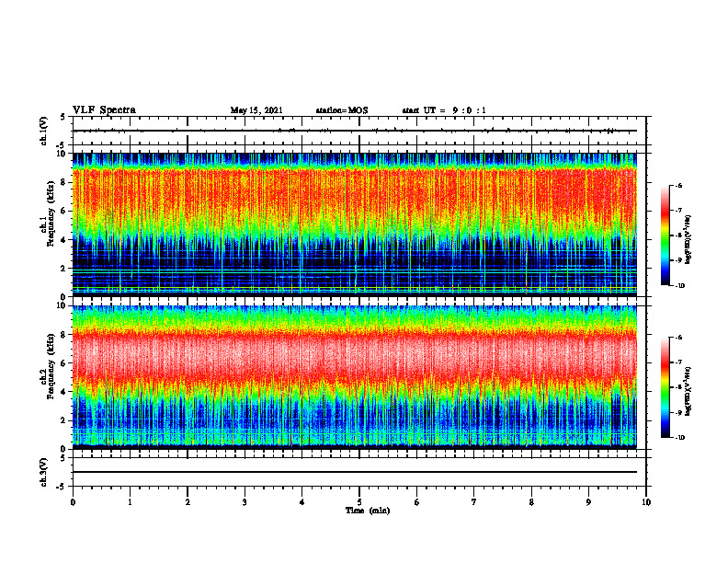Click the ch.2 color bar label '-10'
The image size is (728, 563).
679,437
